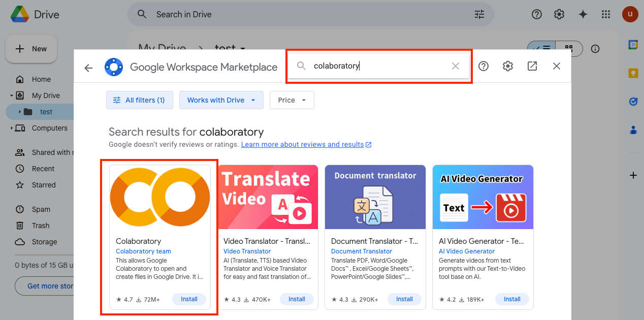Open the Video Translator developer link
Viewport: 644px width, 320px height.
pyautogui.click(x=247, y=251)
